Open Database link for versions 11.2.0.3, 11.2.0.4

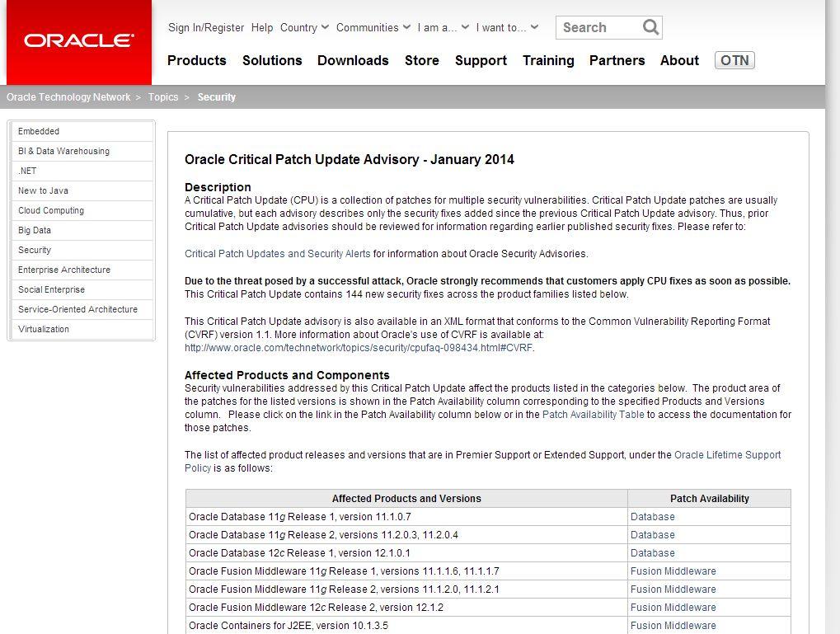[x=653, y=535]
